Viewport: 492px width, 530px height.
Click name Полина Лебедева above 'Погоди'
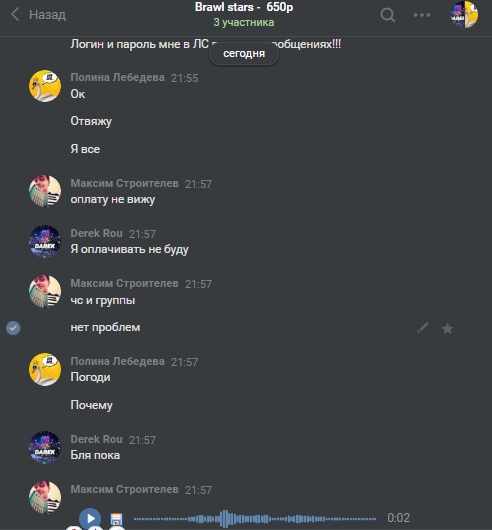tap(118, 361)
